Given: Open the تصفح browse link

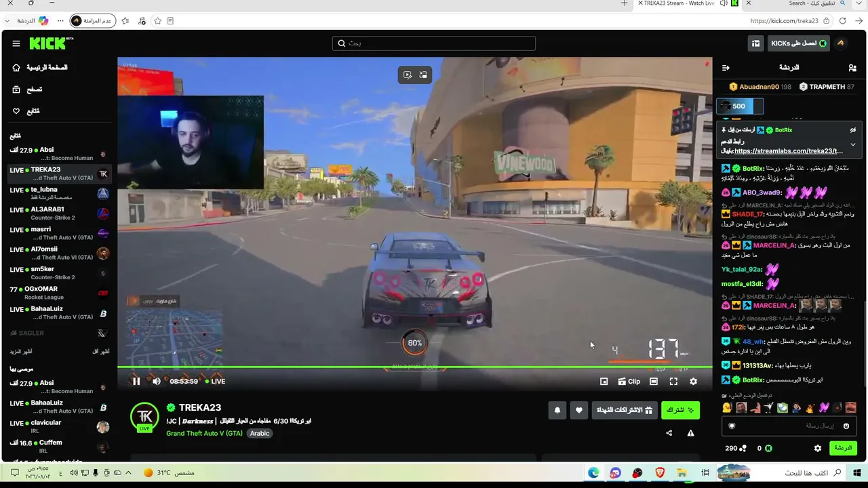Looking at the screenshot, I should (28, 89).
